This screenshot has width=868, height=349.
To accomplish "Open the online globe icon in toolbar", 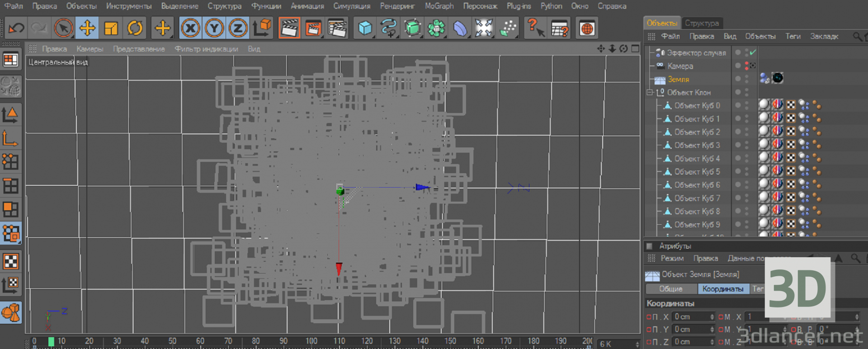I will [587, 28].
